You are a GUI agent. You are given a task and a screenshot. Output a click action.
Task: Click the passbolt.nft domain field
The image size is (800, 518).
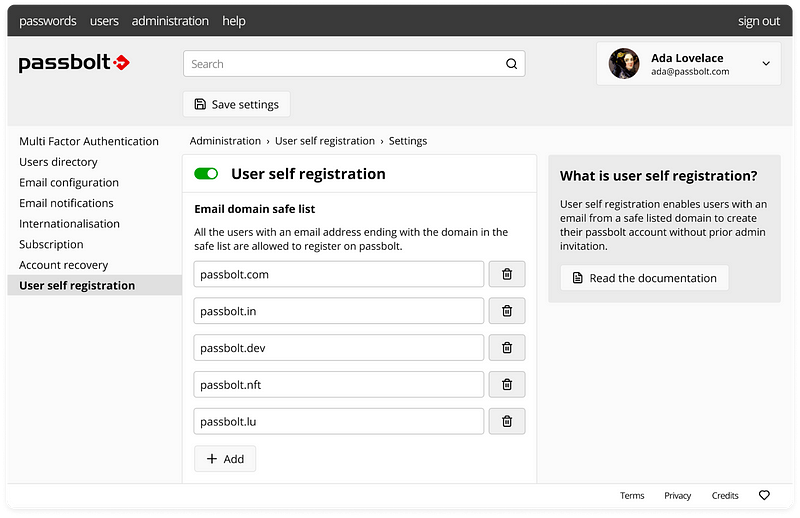point(339,384)
